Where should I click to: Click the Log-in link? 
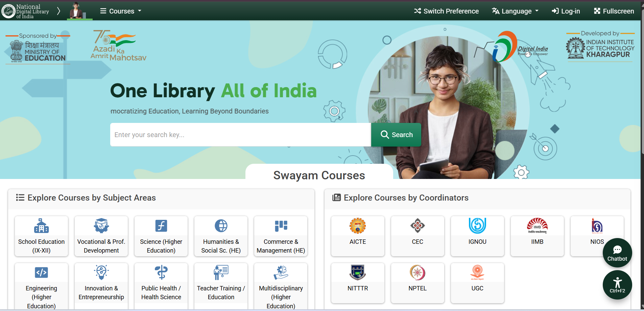[566, 11]
